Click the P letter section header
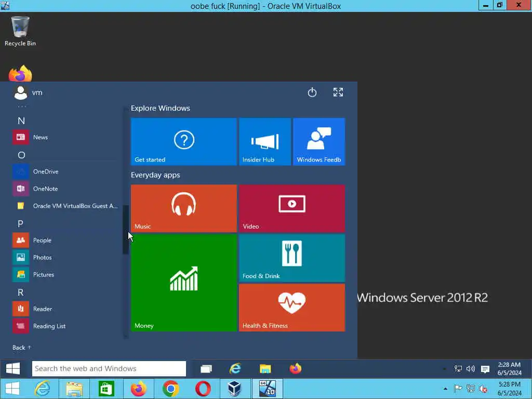The height and width of the screenshot is (399, 532). coord(20,223)
